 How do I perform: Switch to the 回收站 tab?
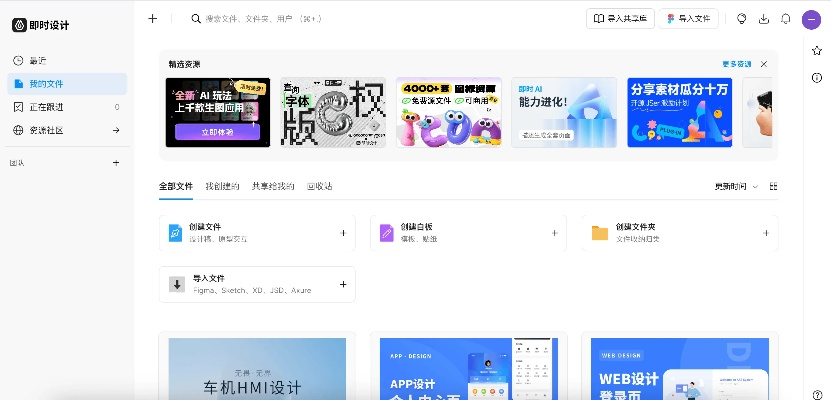pos(319,186)
